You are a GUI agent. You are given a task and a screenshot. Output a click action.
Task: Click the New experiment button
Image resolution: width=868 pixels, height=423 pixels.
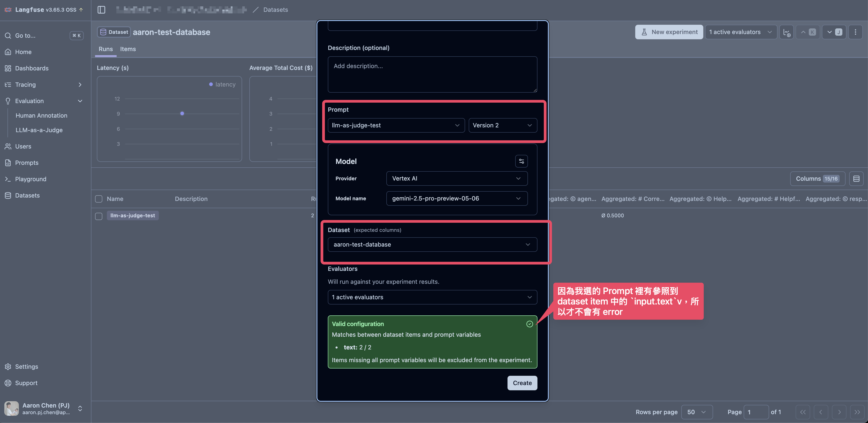pos(669,32)
